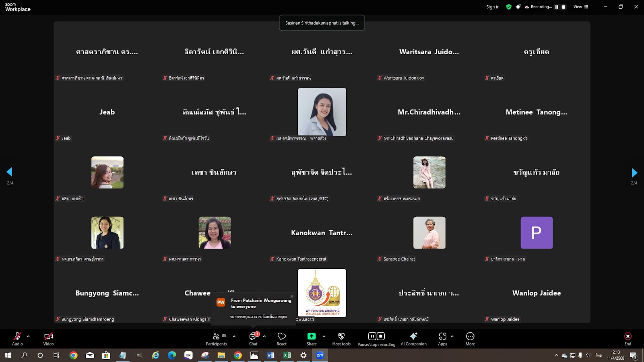Click the Recording cloud indicator
This screenshot has width=644, height=362.
click(538, 7)
